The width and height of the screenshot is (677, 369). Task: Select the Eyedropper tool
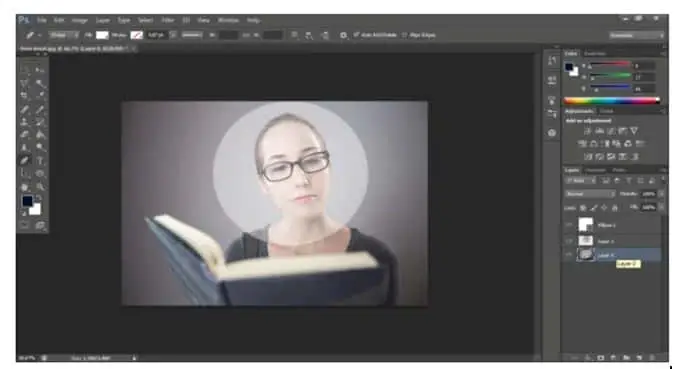(40, 95)
